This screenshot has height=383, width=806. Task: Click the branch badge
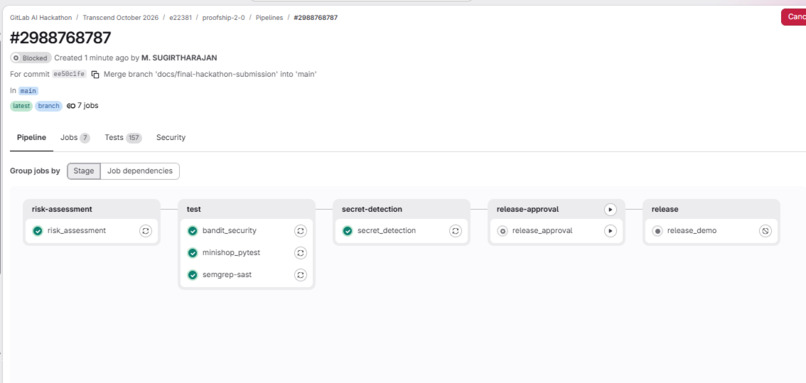click(x=49, y=106)
